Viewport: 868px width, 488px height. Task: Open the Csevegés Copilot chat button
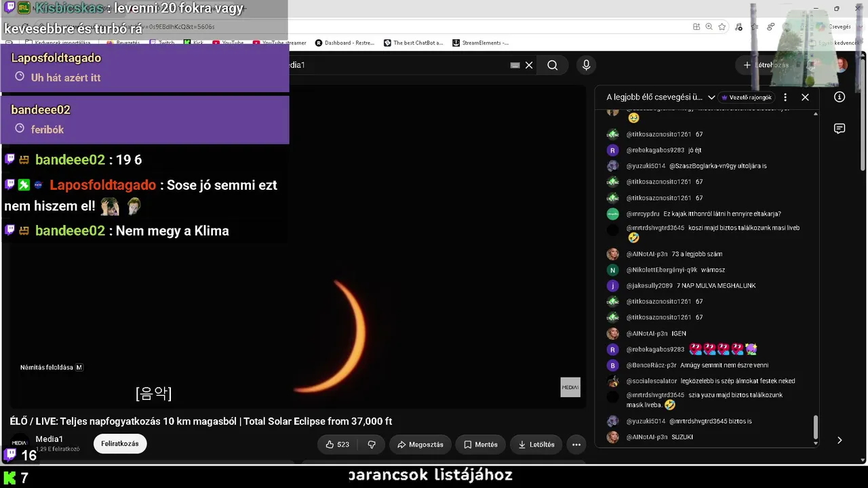833,26
